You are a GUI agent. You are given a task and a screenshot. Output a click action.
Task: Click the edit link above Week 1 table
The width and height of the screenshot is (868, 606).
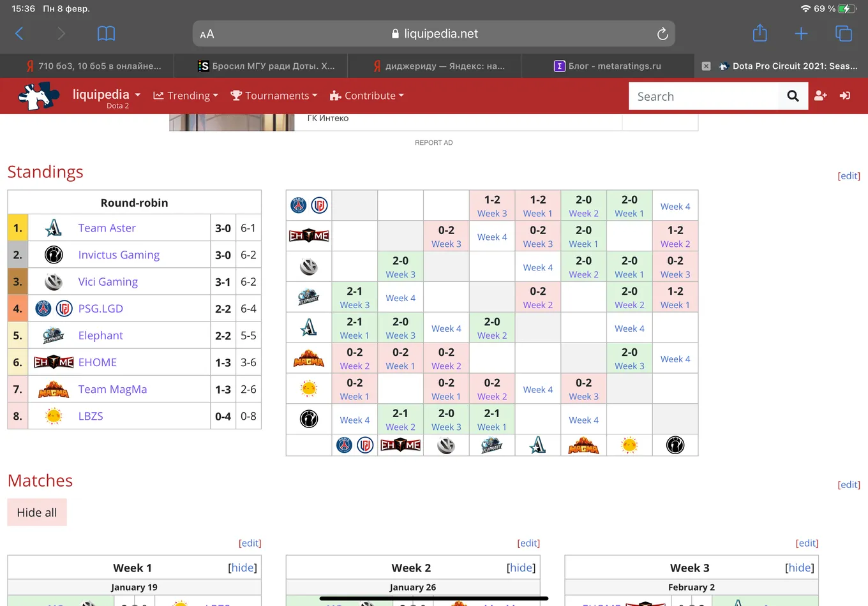click(250, 543)
